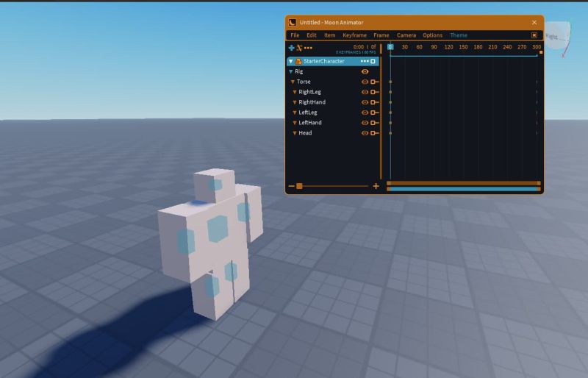
Task: Open the Camera menu
Action: coord(406,35)
